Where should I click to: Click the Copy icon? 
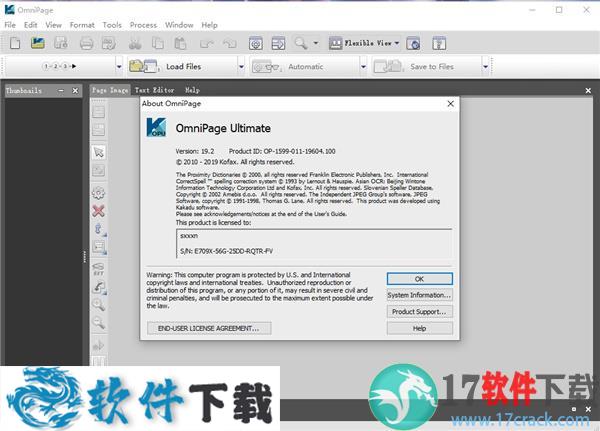click(158, 43)
